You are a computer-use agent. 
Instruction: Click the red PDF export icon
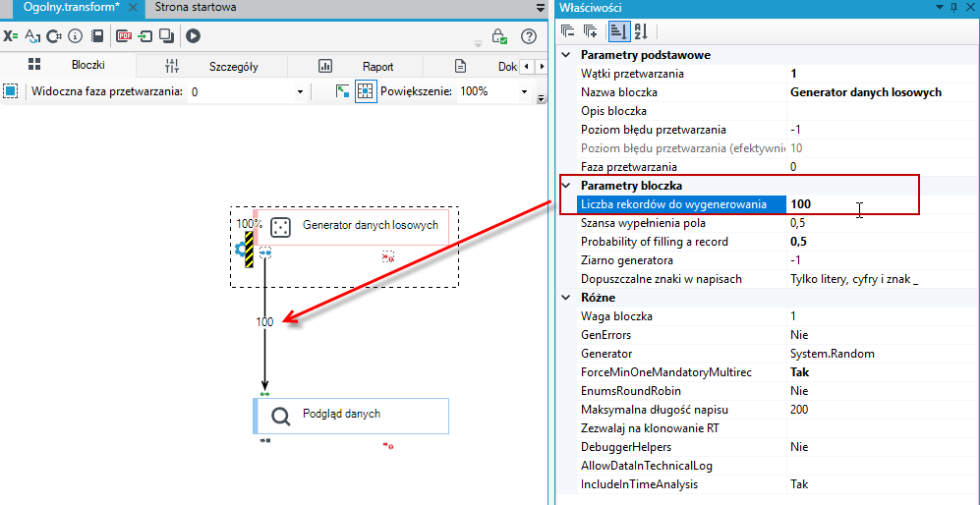pos(125,36)
